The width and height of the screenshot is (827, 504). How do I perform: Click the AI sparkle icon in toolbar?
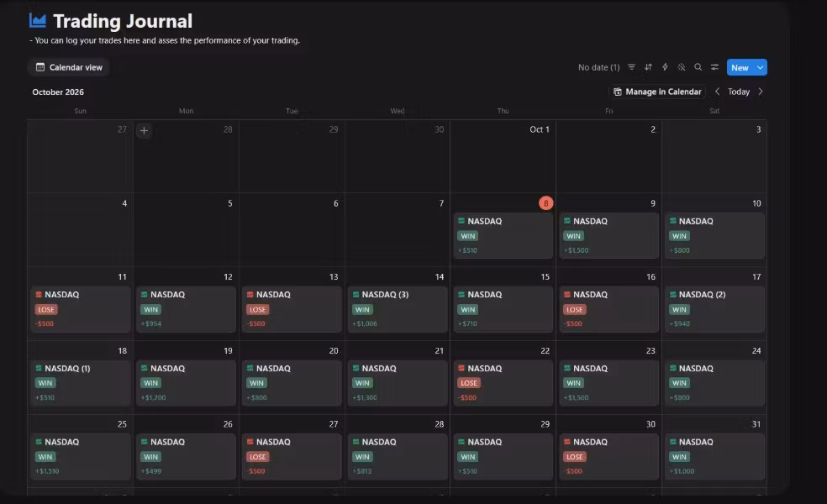[x=682, y=67]
